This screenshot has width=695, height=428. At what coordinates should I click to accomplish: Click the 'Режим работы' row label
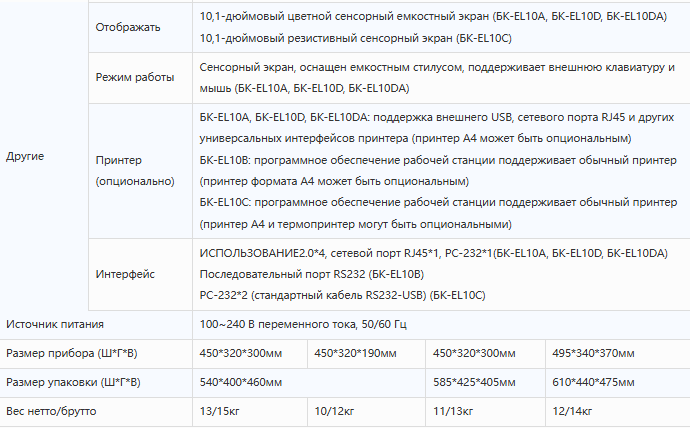(x=140, y=78)
